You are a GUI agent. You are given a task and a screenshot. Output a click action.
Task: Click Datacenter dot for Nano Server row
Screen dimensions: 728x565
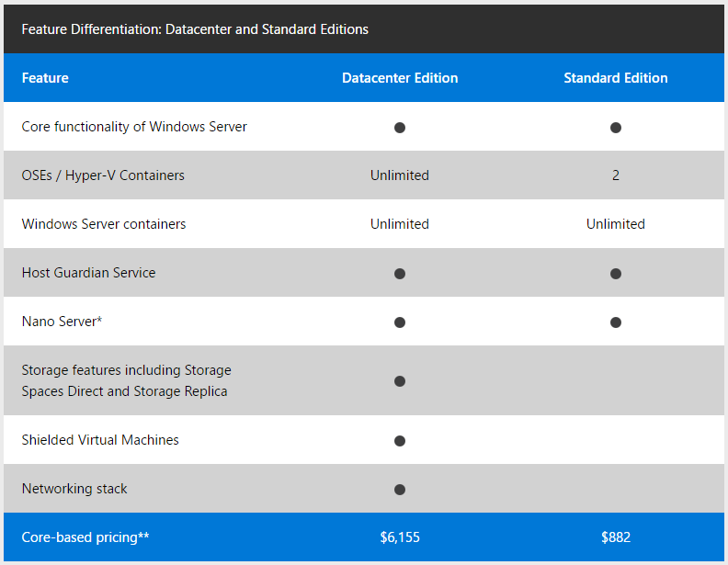tap(400, 322)
